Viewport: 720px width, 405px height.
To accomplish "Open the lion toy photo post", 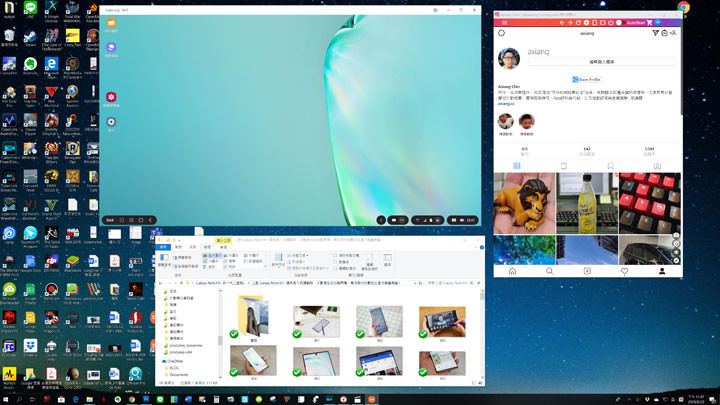I will tap(524, 203).
